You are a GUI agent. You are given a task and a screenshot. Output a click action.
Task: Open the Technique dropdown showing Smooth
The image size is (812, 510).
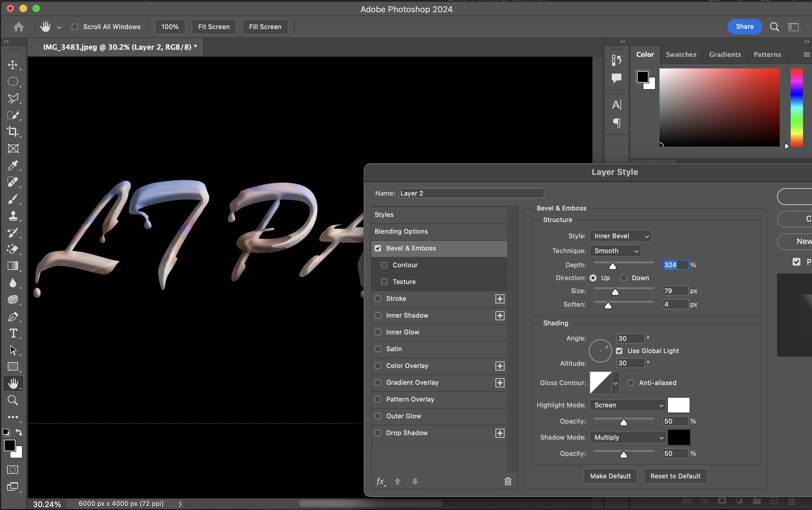(x=615, y=251)
